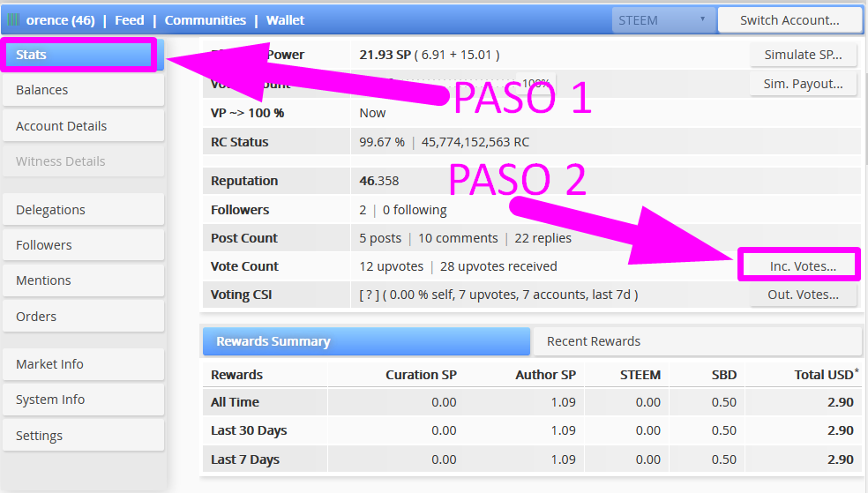The height and width of the screenshot is (493, 868).
Task: Click the Out. Votes button
Action: point(804,295)
